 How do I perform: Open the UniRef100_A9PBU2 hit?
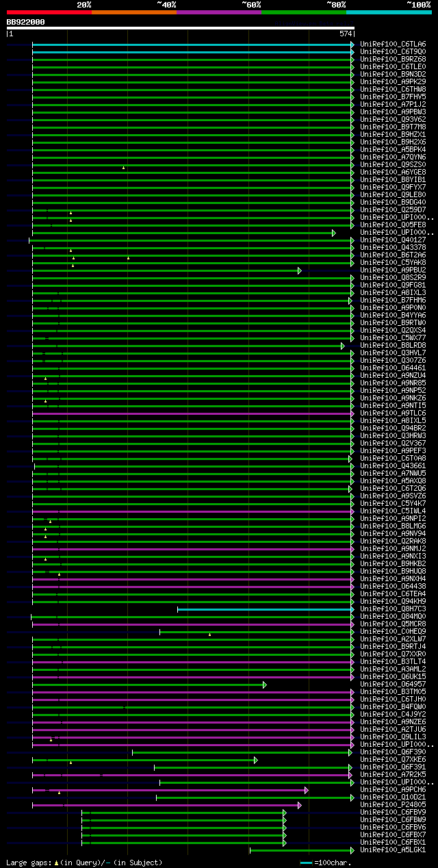coord(393,270)
